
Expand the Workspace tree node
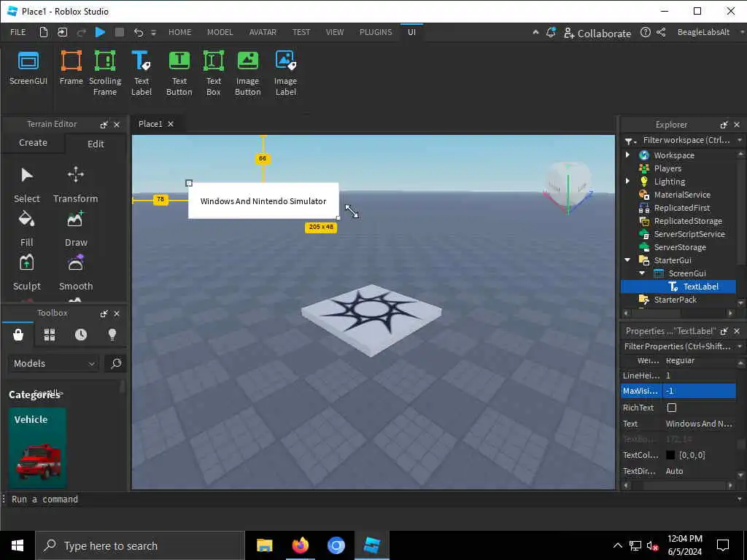point(627,155)
